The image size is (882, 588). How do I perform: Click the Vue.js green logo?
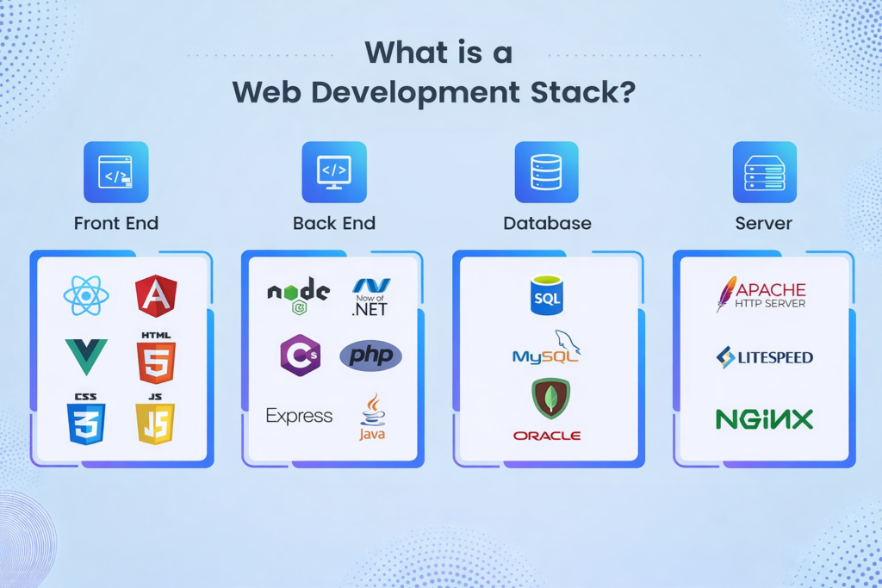pos(86,356)
